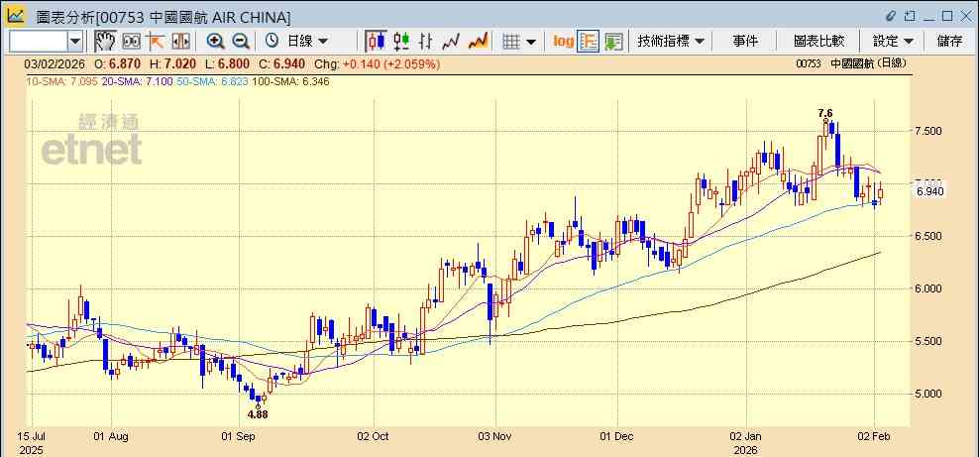Click the 50-SMA: 6.823 legend label
The height and width of the screenshot is (457, 980).
212,81
